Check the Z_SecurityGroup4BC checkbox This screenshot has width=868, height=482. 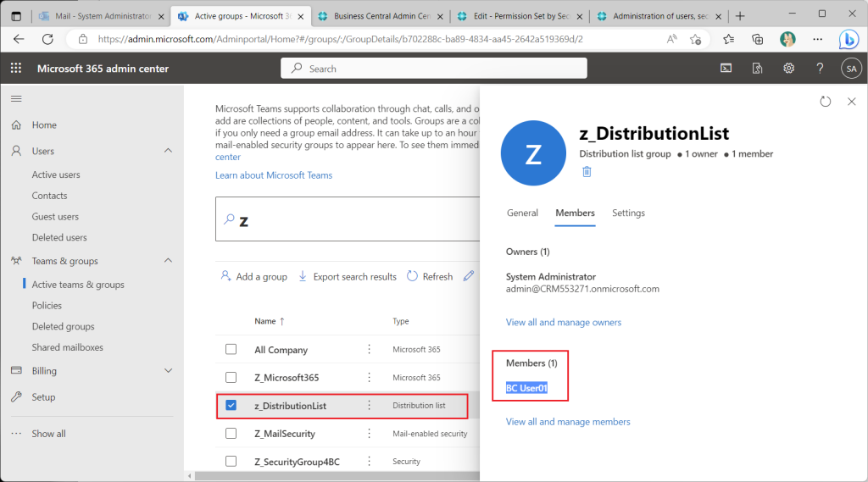(231, 462)
